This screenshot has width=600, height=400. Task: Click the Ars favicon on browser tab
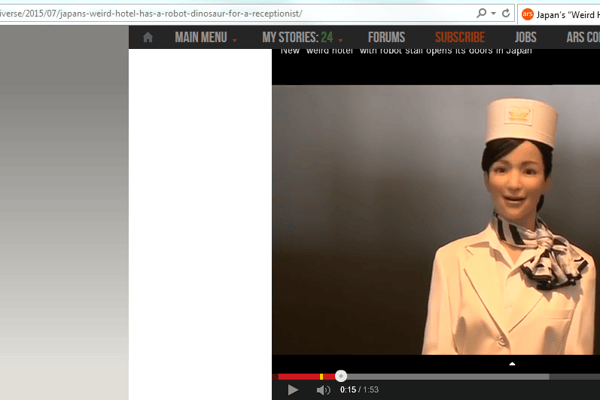tap(527, 14)
